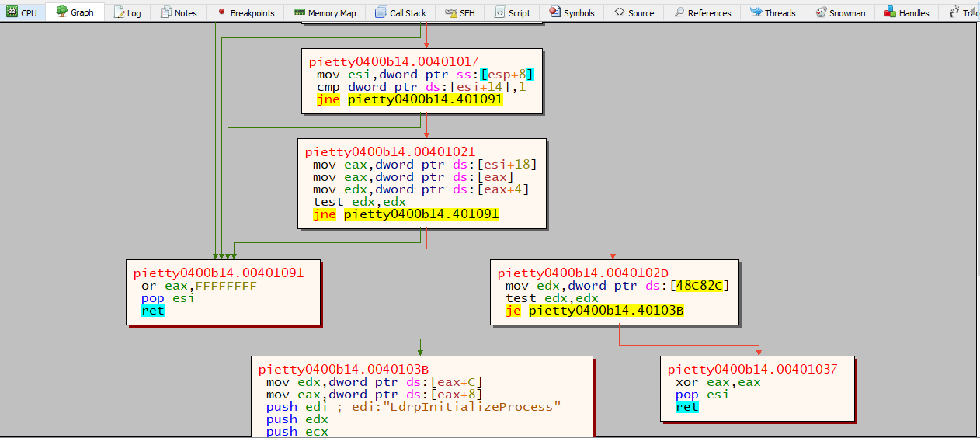Click the Threads arrow icon
Viewport: 980px width, 438px height.
coord(756,12)
